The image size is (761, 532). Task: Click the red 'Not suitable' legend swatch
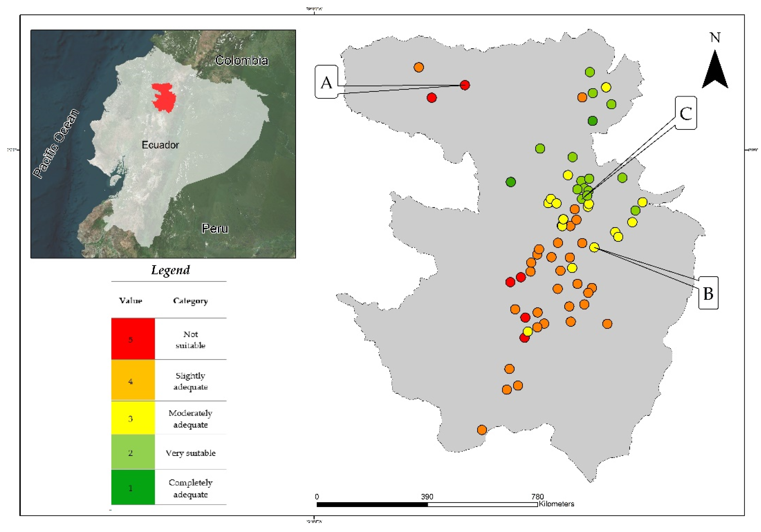(x=133, y=339)
